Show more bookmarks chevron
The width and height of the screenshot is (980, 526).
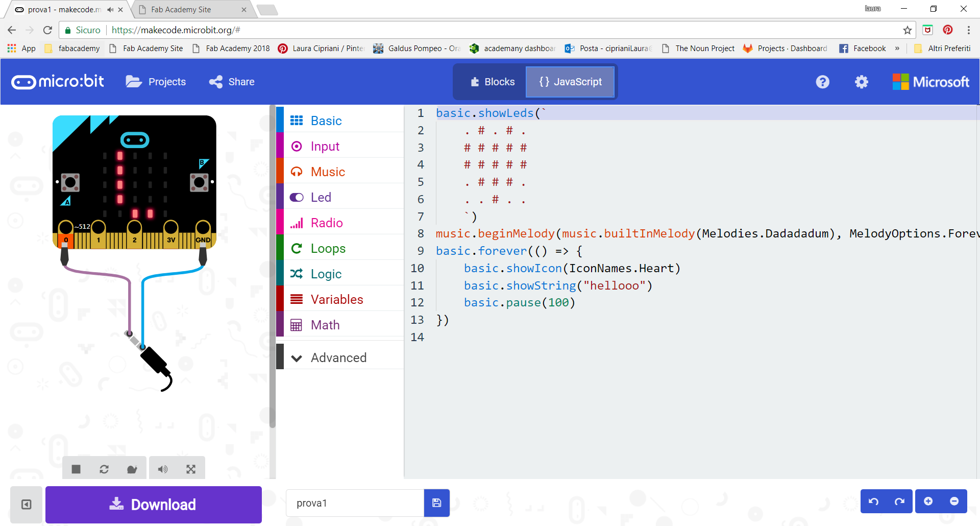tap(897, 49)
